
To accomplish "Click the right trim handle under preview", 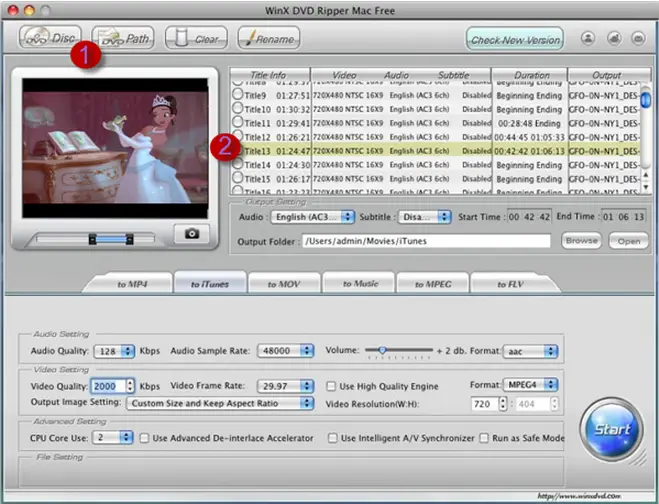I will coord(130,239).
